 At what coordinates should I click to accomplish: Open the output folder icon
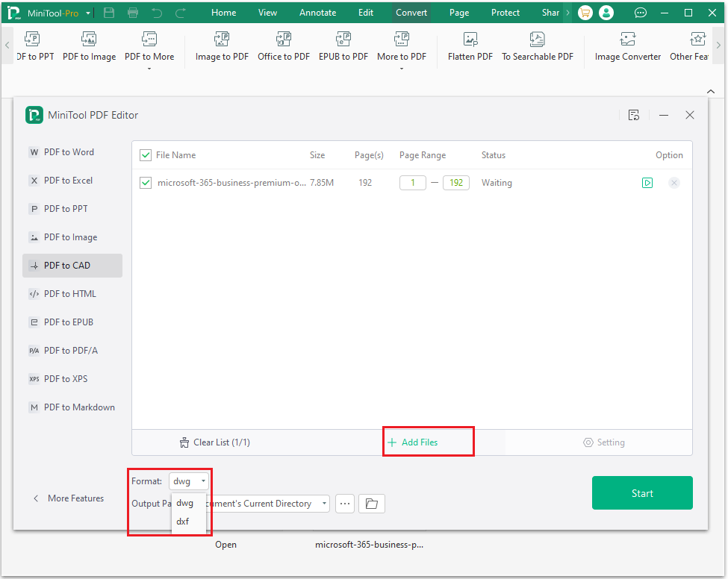click(x=372, y=504)
